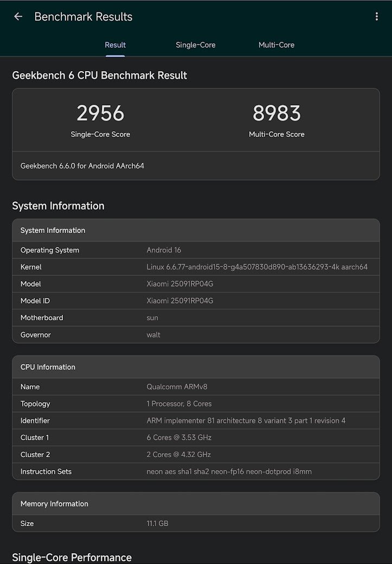392x564 pixels.
Task: Select the Qualcomm ARMv8 name value
Action: tap(177, 386)
